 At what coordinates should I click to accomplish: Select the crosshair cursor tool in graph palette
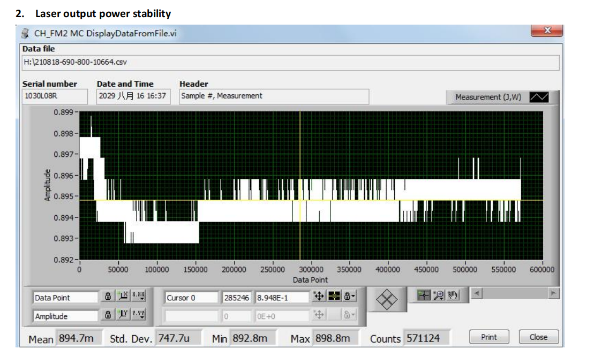(x=424, y=295)
